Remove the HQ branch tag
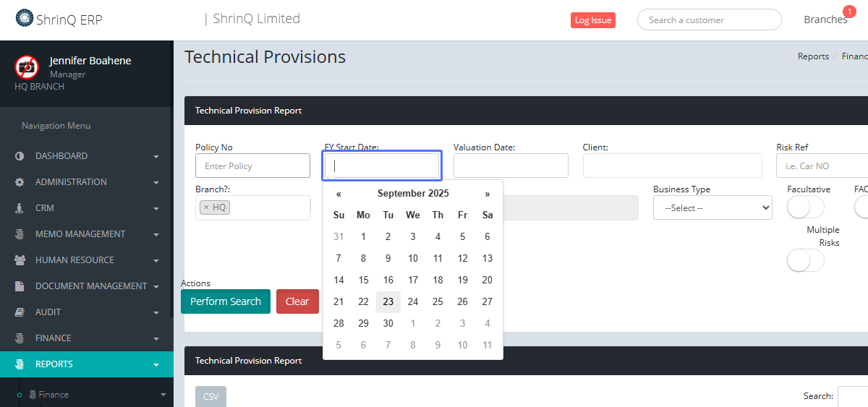Viewport: 868px width, 407px height. coord(206,207)
